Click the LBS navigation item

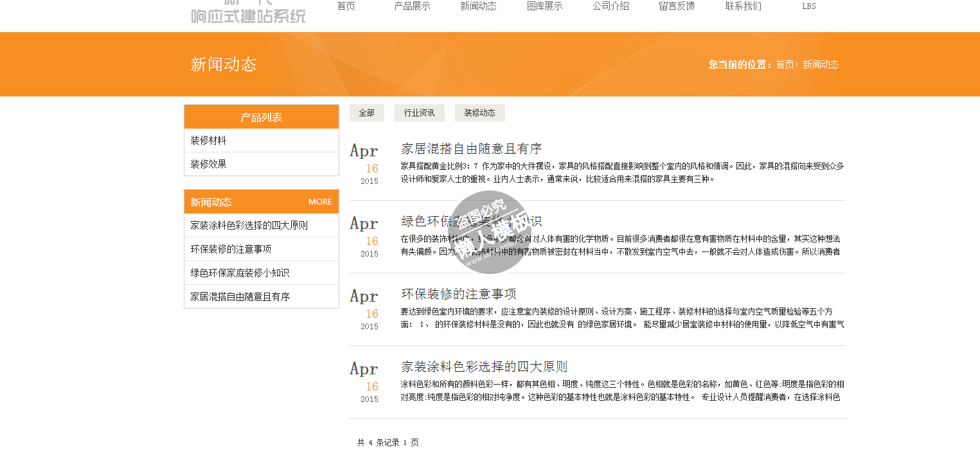tap(809, 6)
